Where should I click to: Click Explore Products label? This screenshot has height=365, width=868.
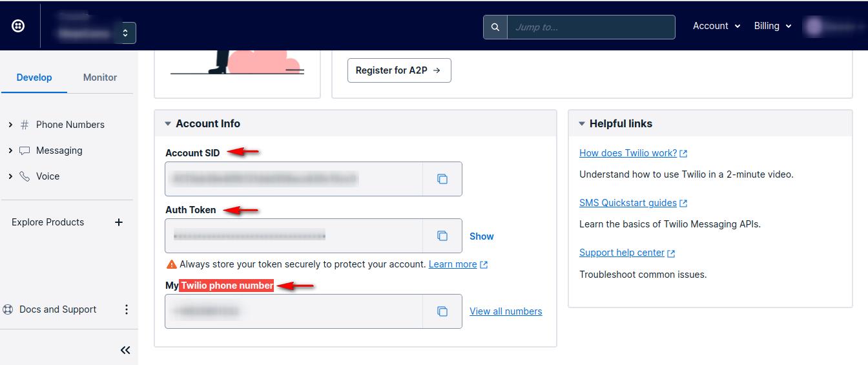pos(48,222)
